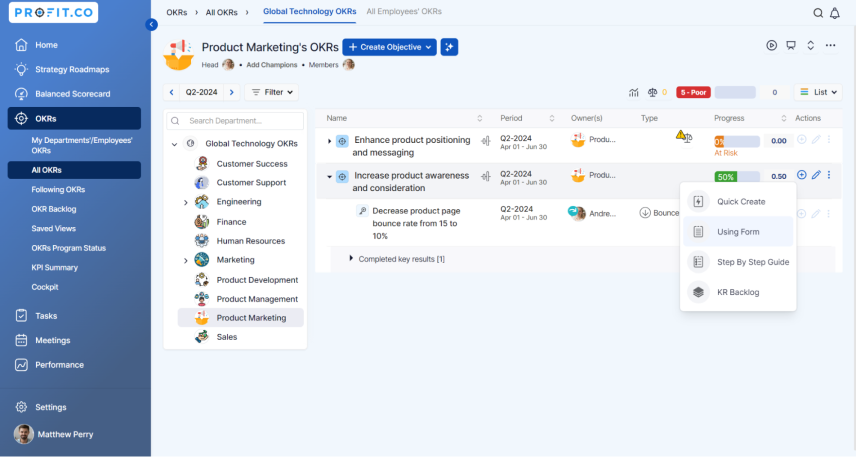Image resolution: width=856 pixels, height=457 pixels.
Task: Click warning scale icon on Enhance positioning row
Action: 684,136
